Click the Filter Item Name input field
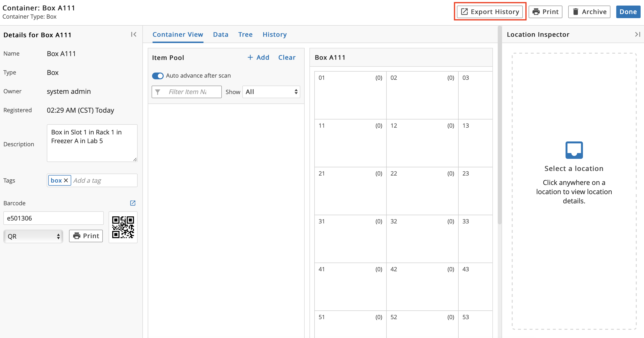 pos(187,91)
